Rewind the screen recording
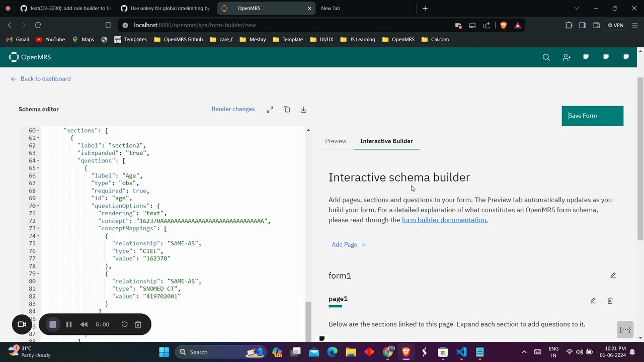The image size is (644, 362). point(84,324)
